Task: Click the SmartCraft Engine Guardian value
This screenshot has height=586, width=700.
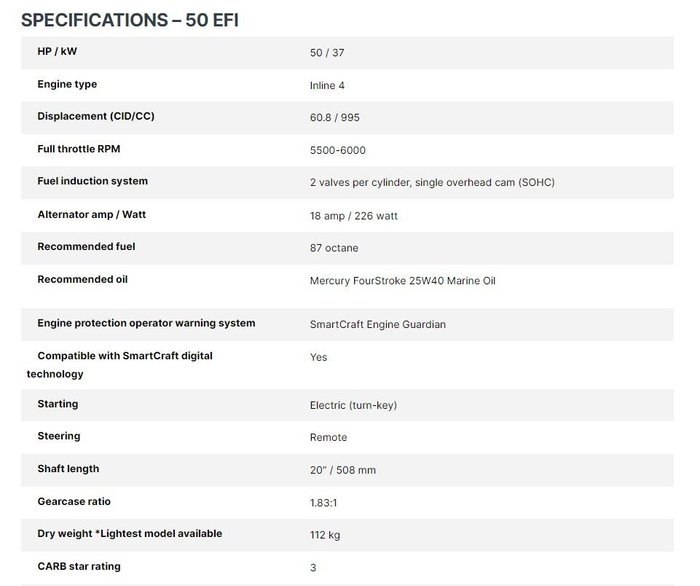Action: 378,324
